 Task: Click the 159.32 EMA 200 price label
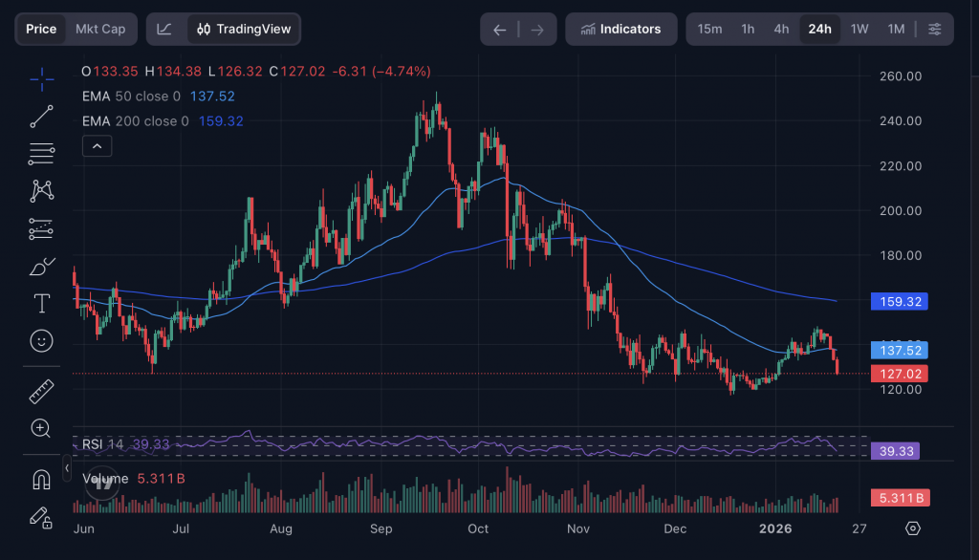[900, 302]
